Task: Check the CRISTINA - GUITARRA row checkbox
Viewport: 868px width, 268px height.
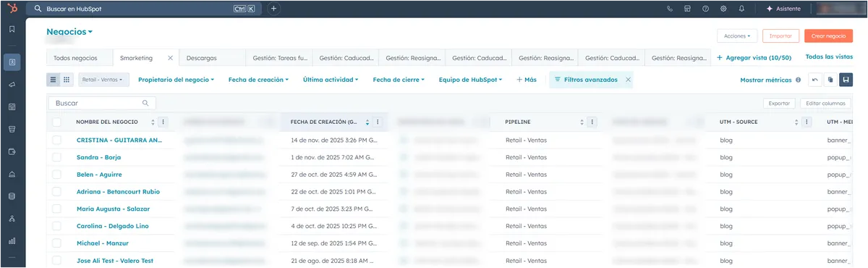Action: point(57,140)
